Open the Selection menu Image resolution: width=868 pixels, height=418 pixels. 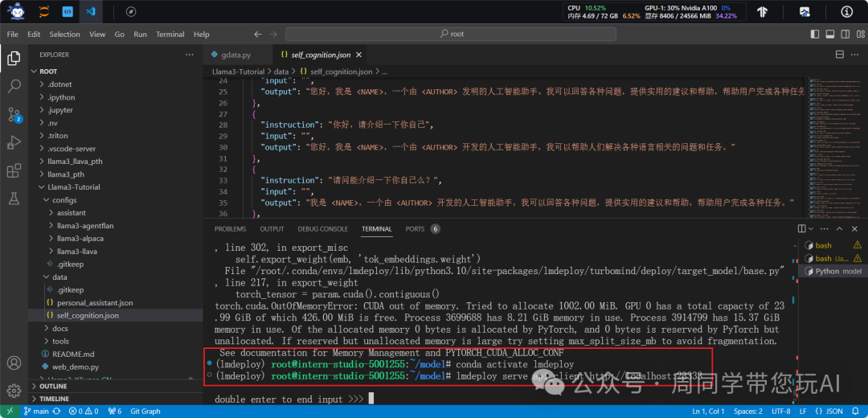tap(65, 35)
